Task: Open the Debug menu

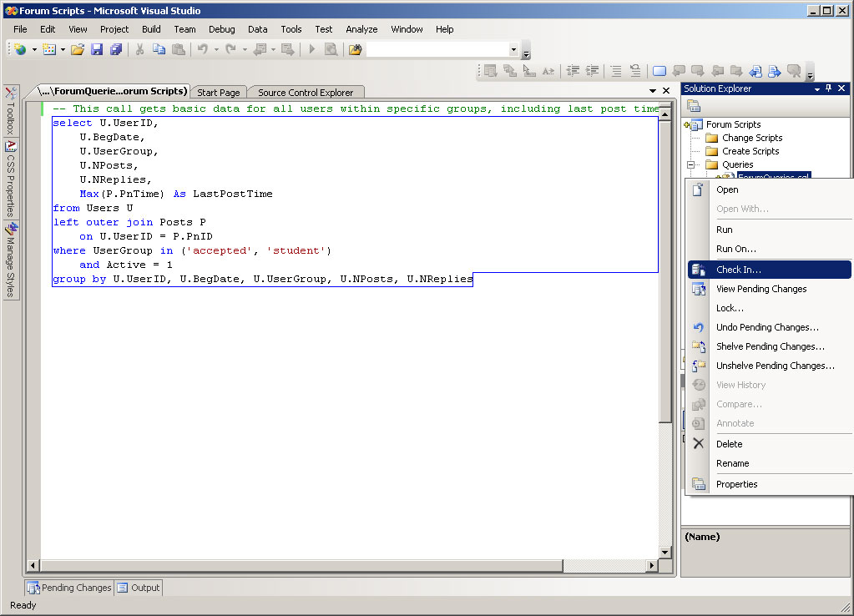Action: [222, 29]
